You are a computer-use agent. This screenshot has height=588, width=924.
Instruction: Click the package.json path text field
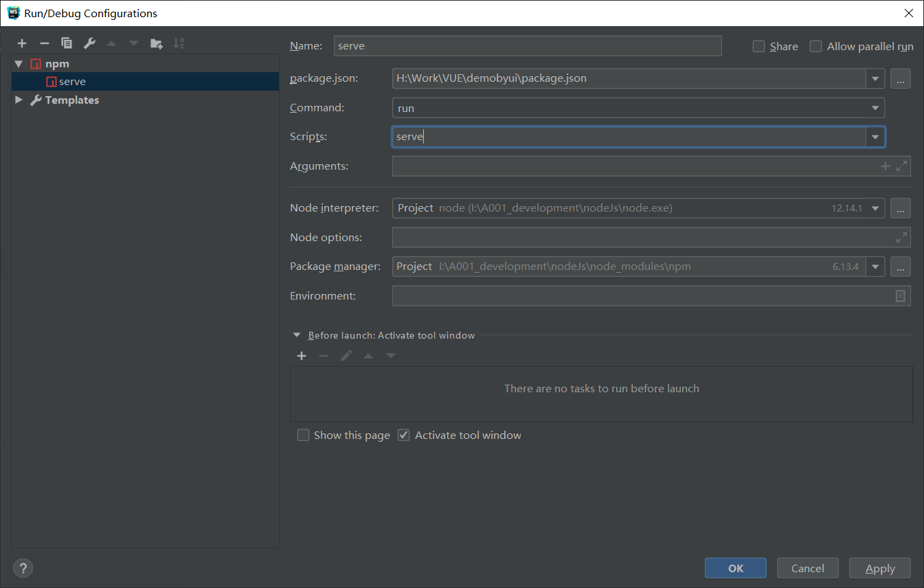pyautogui.click(x=629, y=78)
